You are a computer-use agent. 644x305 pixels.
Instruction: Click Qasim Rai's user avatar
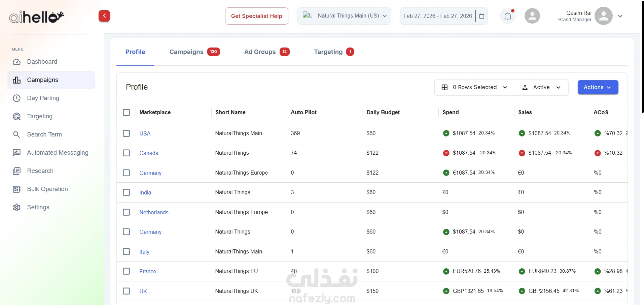pos(604,16)
